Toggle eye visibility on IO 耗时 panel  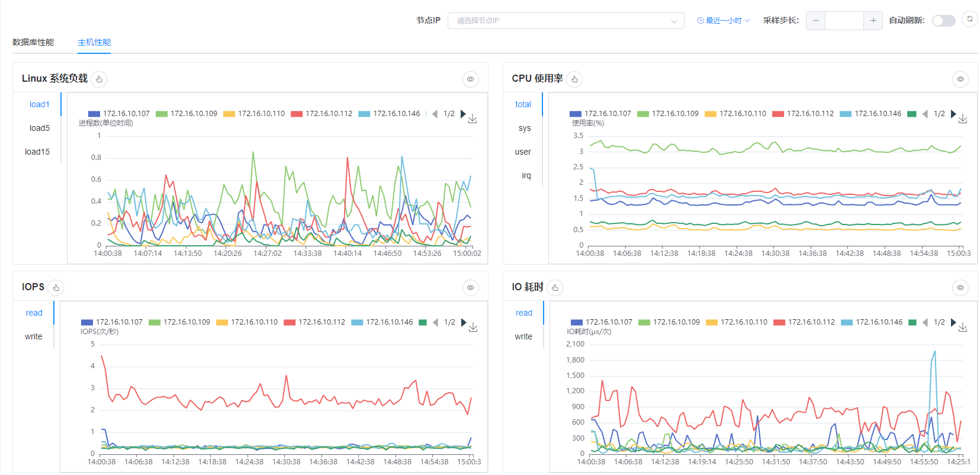coord(960,288)
